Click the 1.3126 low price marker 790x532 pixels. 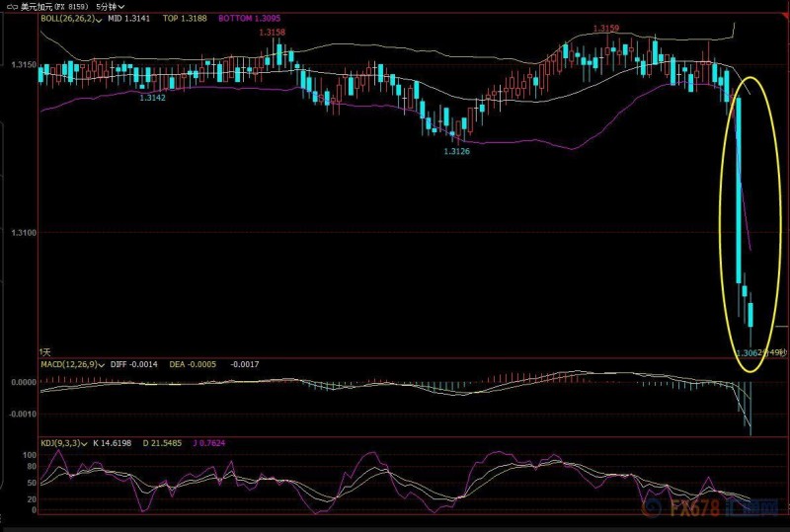[x=456, y=151]
